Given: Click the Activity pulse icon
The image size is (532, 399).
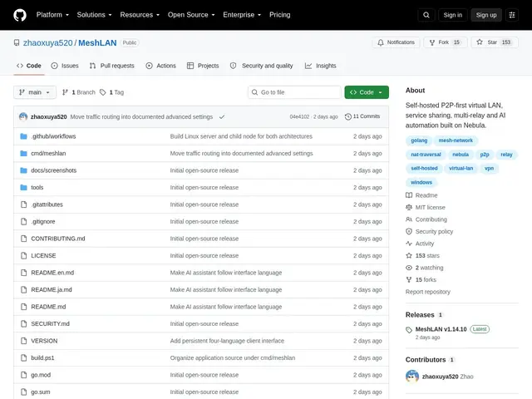Looking at the screenshot, I should pyautogui.click(x=409, y=244).
